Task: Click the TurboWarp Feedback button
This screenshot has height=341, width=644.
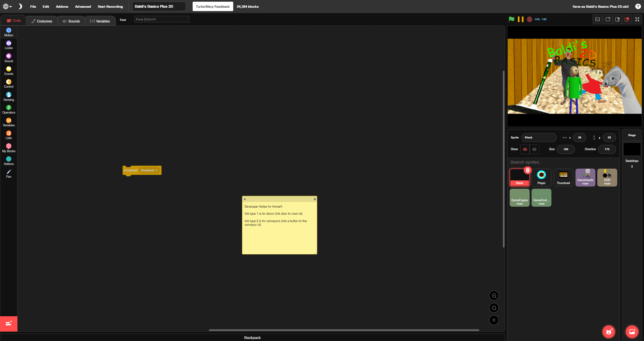Action: point(212,6)
